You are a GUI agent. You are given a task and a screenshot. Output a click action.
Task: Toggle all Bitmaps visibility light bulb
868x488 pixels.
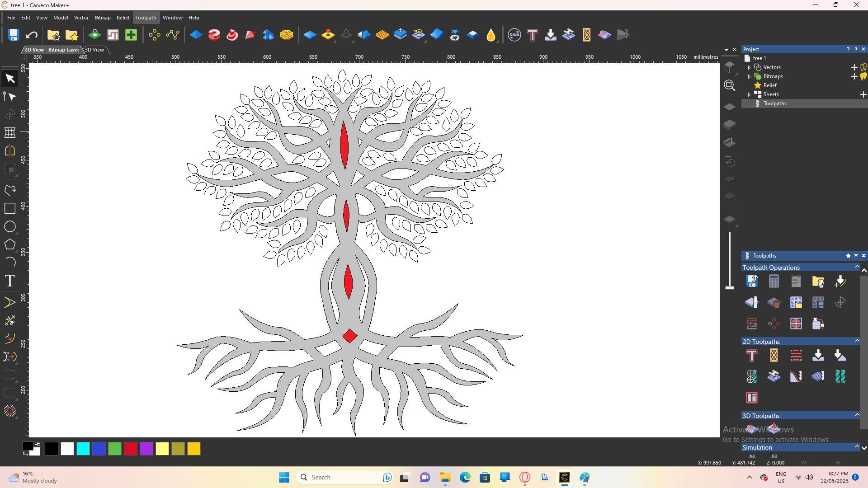click(x=863, y=76)
